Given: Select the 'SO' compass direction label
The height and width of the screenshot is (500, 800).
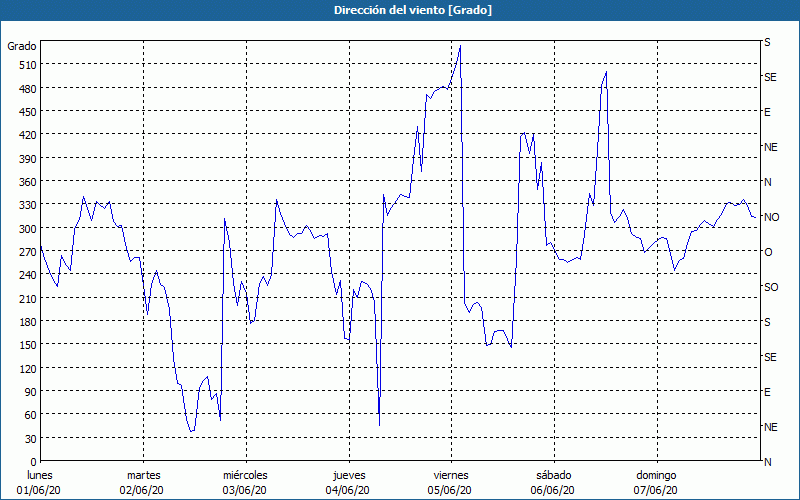Looking at the screenshot, I should tap(771, 287).
